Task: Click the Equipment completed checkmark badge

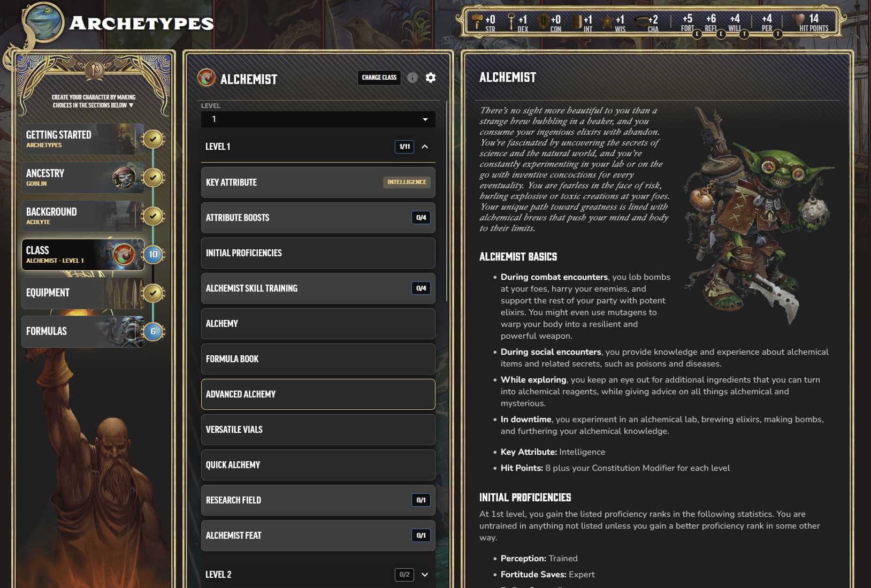Action: tap(153, 293)
